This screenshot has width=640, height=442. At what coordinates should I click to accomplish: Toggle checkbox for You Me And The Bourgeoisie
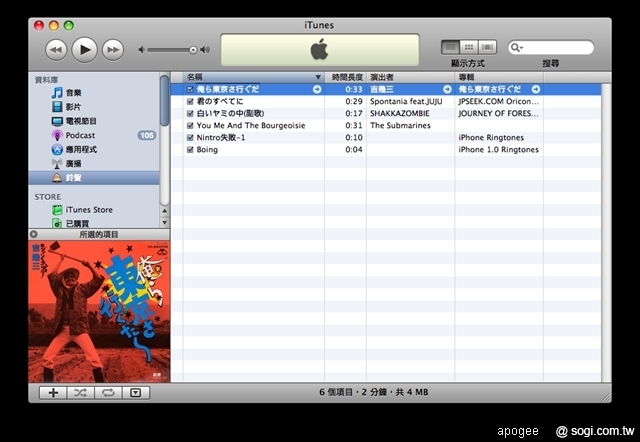click(190, 126)
